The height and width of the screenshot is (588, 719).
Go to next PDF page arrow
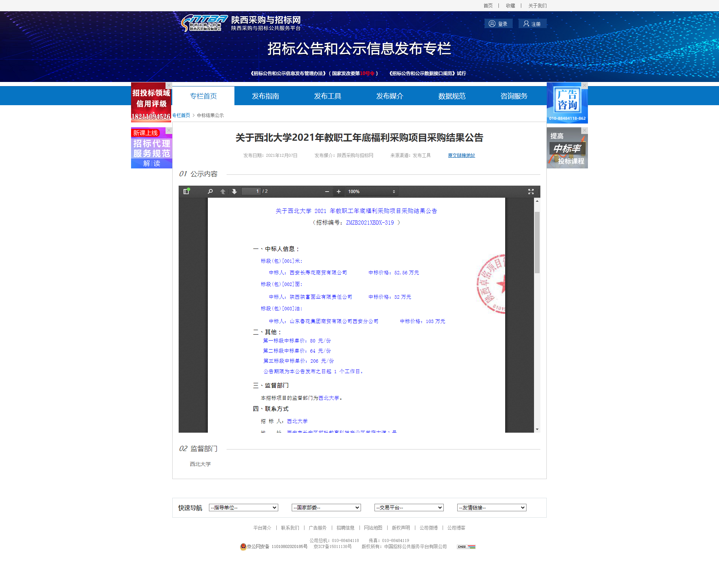click(x=234, y=192)
